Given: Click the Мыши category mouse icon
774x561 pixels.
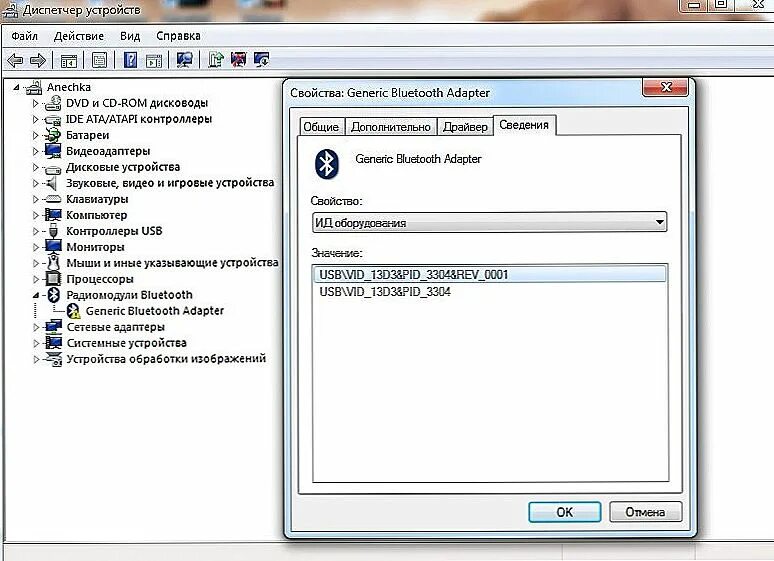Looking at the screenshot, I should pos(53,262).
